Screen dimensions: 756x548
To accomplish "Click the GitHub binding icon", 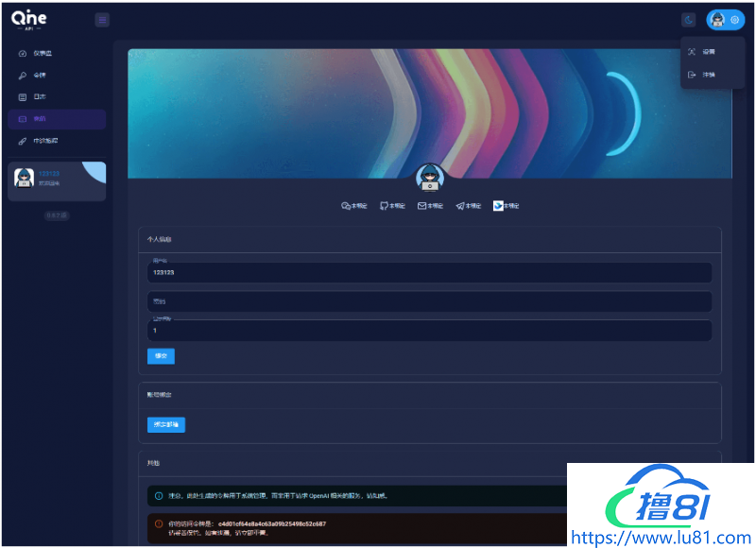I will (x=384, y=206).
